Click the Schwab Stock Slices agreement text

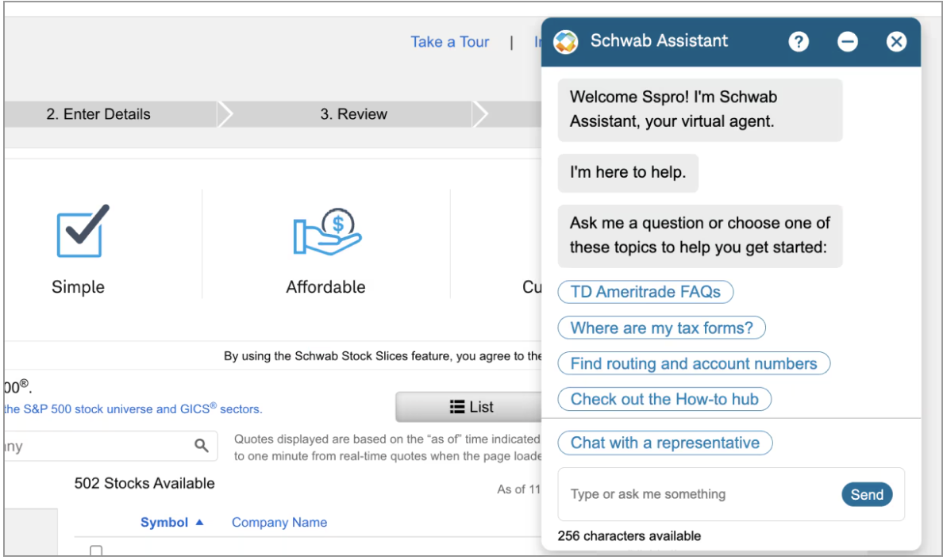coord(383,356)
